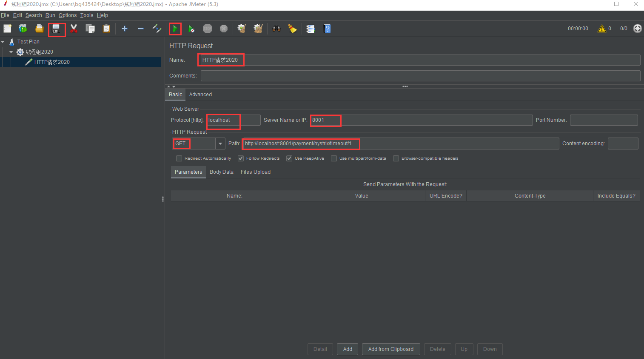The image size is (644, 359).
Task: Clear results with the broom icon
Action: pyautogui.click(x=242, y=29)
